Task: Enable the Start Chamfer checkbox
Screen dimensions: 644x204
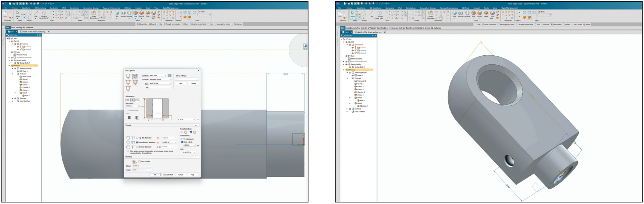Action: 139,162
